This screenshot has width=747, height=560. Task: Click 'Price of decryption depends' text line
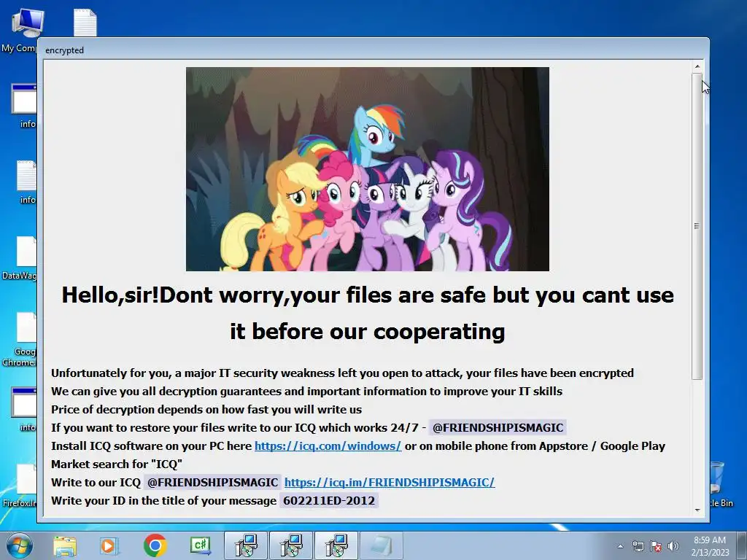pyautogui.click(x=206, y=410)
